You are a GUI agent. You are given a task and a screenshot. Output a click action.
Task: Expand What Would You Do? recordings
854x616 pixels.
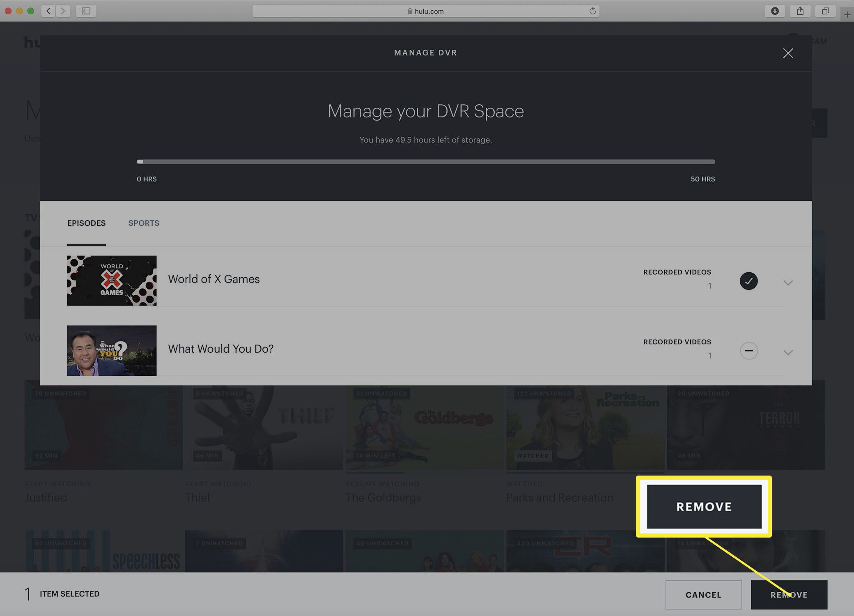(x=787, y=352)
